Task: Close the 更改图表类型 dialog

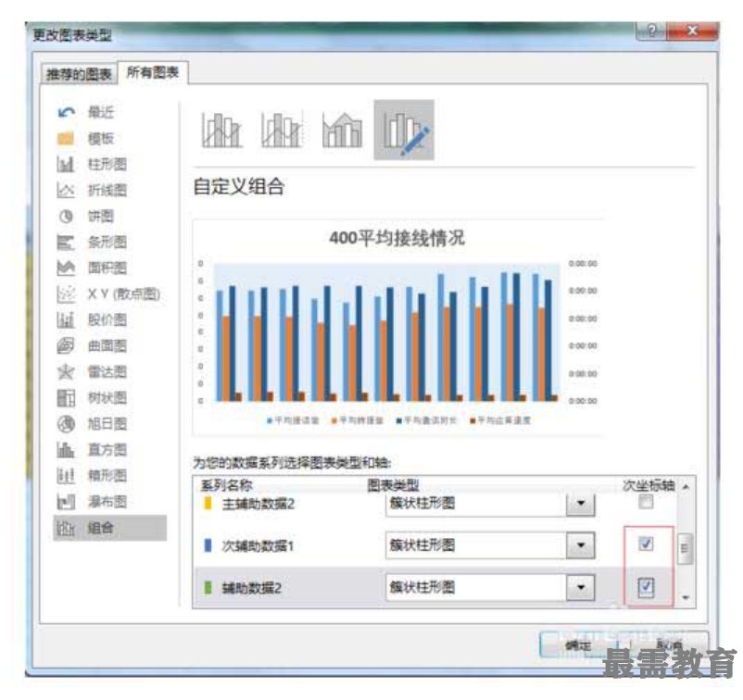Action: tap(692, 31)
